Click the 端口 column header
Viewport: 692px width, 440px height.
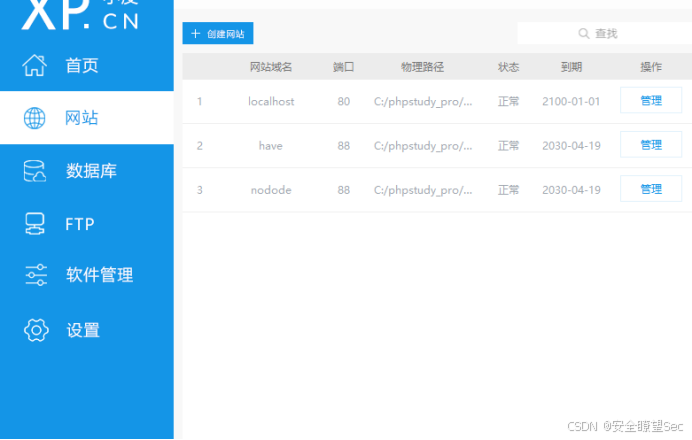click(343, 67)
